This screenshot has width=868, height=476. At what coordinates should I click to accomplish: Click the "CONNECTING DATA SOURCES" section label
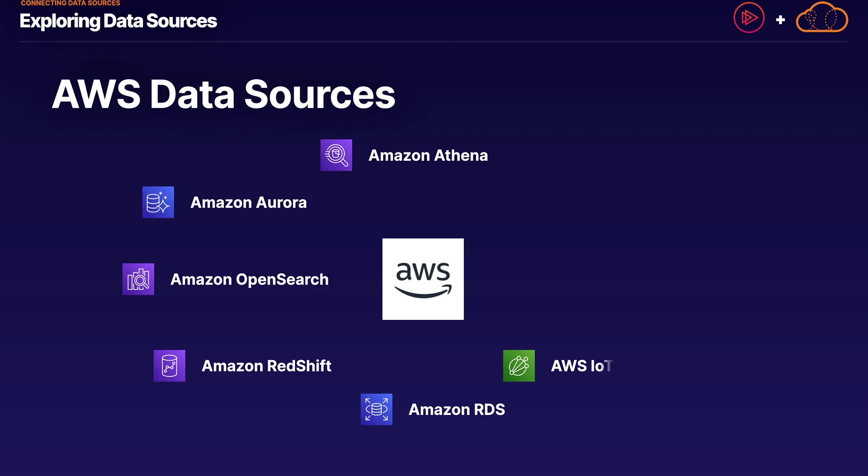pos(71,3)
